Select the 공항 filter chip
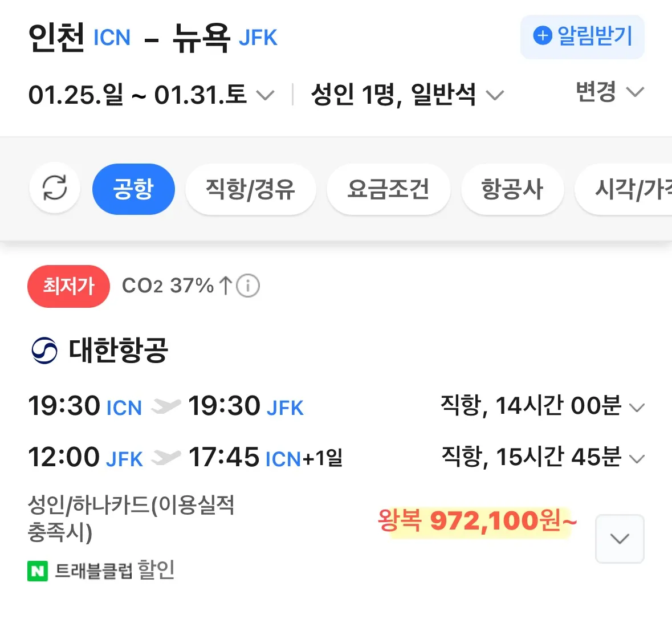This screenshot has height=619, width=672. (x=133, y=189)
